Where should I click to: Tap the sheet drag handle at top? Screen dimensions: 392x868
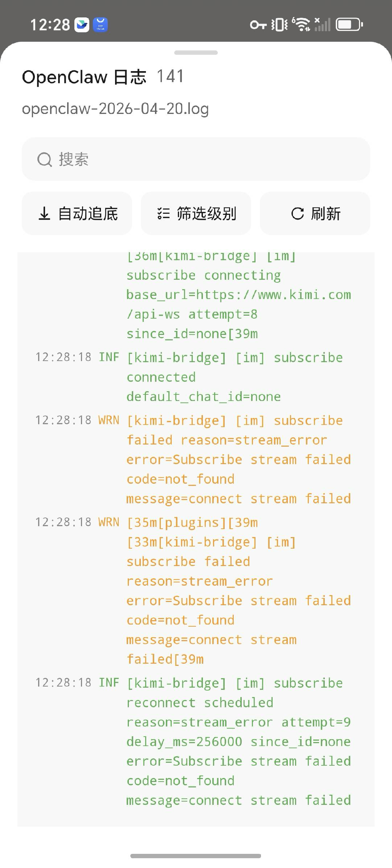click(x=196, y=53)
